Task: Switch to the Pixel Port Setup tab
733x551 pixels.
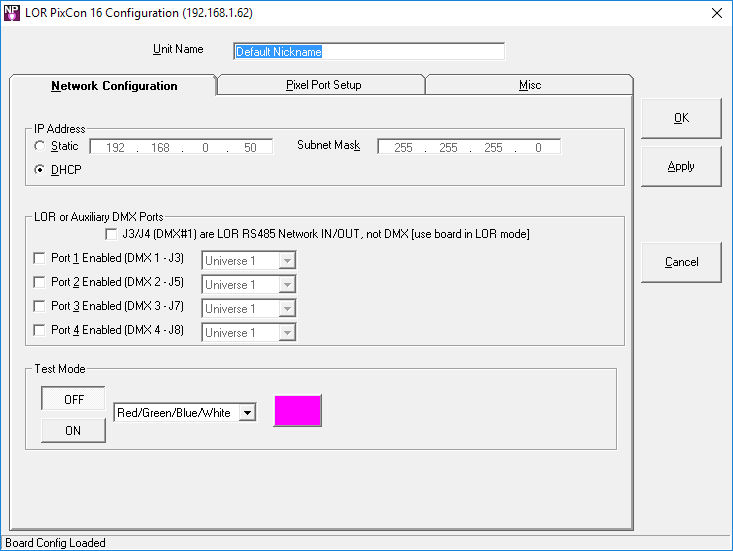Action: coord(321,85)
